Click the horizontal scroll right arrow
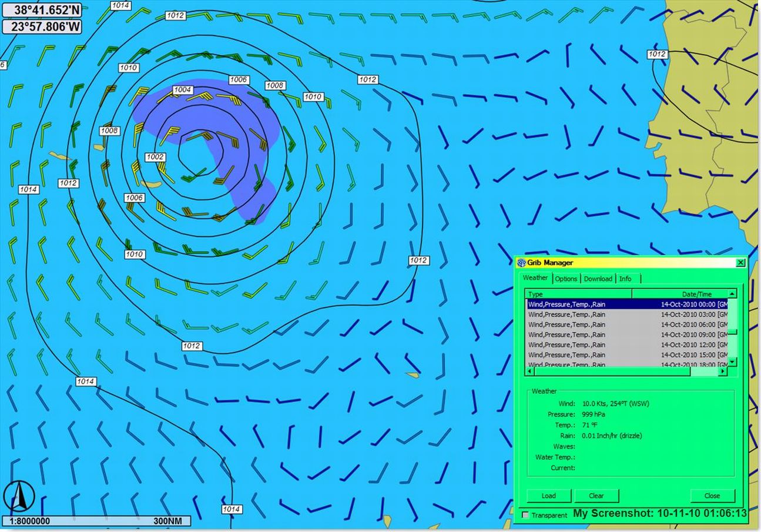 pos(723,372)
